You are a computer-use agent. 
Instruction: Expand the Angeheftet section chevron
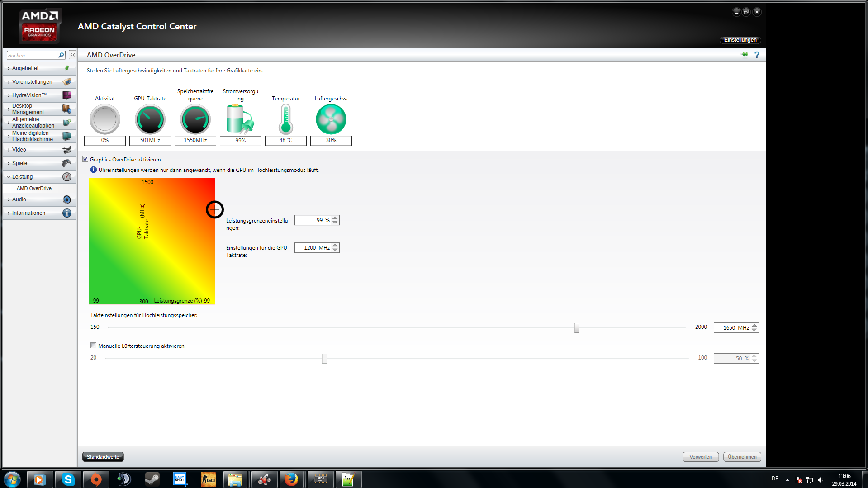click(9, 68)
